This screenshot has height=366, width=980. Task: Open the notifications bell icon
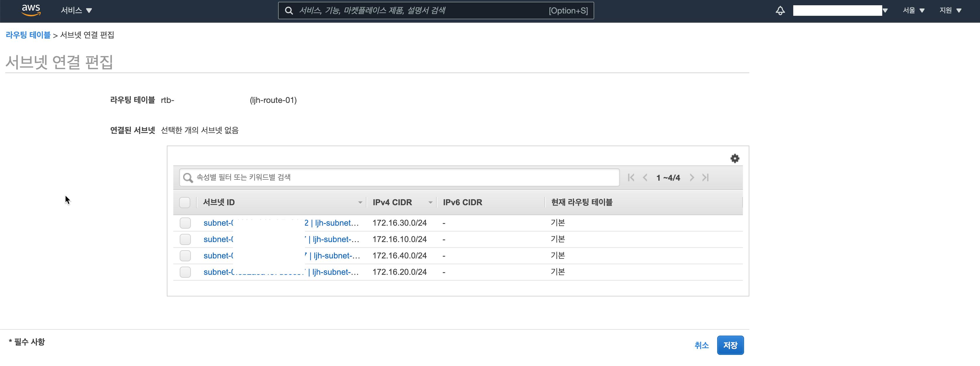pos(780,11)
